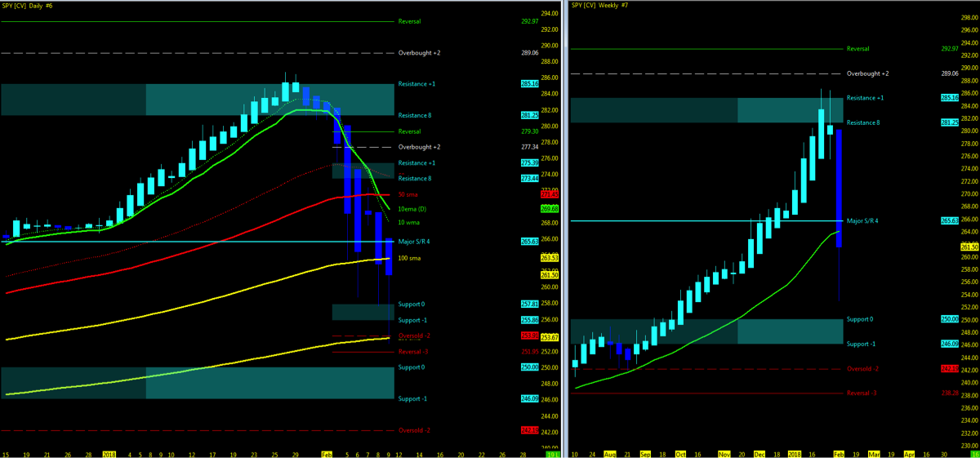
Task: Select the yellow '100 sma' label
Action: pyautogui.click(x=409, y=258)
